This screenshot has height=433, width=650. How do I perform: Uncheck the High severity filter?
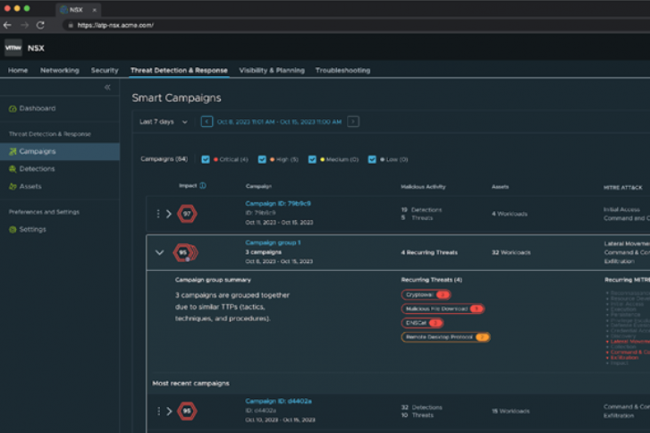point(262,159)
